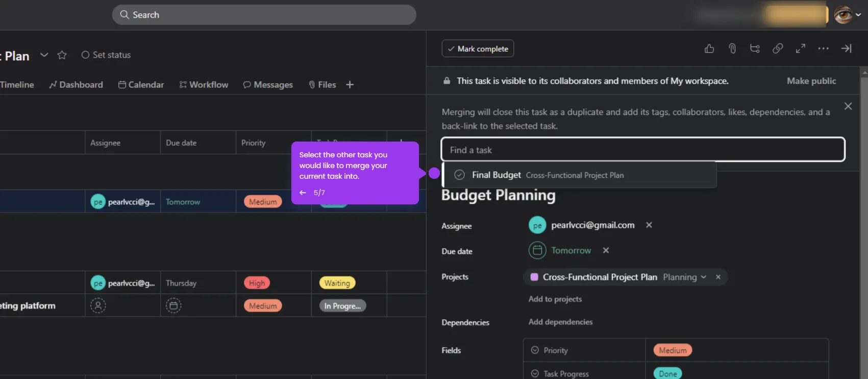Click the In Progress status tag
868x379 pixels.
342,305
